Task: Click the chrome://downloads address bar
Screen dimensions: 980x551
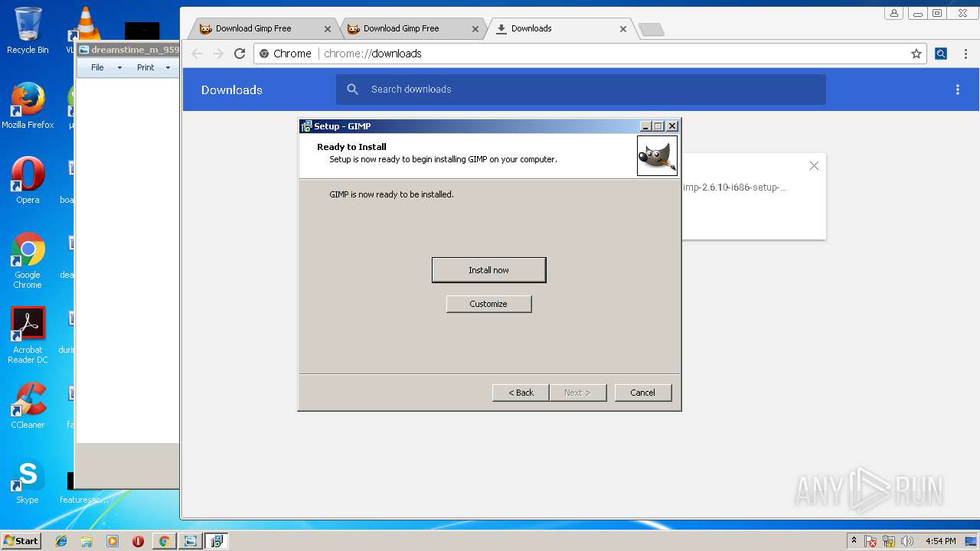Action: pyautogui.click(x=590, y=54)
